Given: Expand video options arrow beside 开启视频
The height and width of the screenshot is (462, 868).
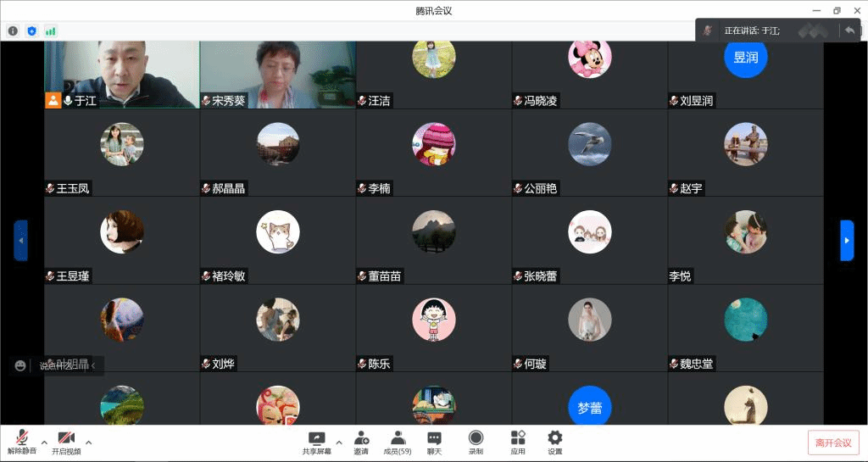Looking at the screenshot, I should 88,442.
